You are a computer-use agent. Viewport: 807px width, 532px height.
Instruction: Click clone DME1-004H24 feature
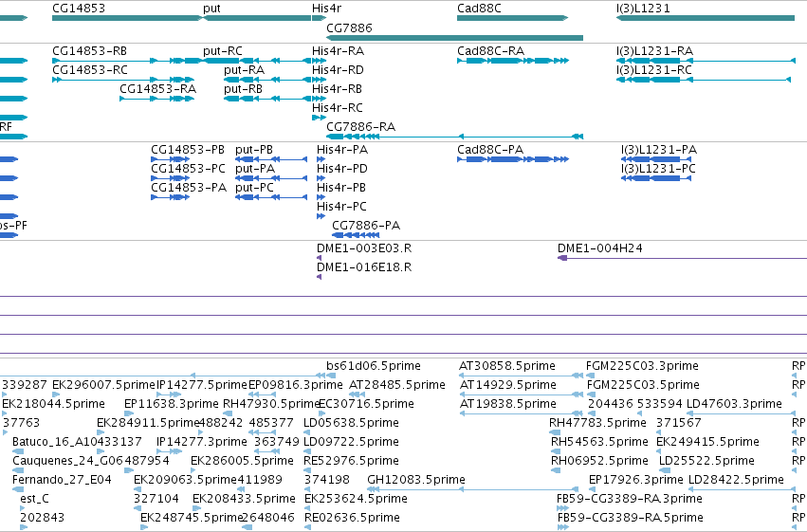(x=682, y=258)
